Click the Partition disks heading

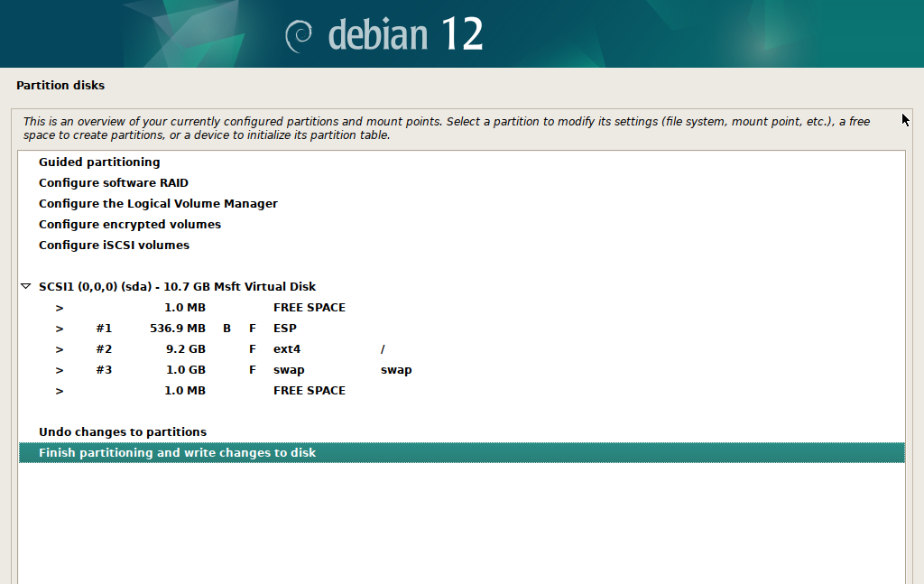pos(60,85)
